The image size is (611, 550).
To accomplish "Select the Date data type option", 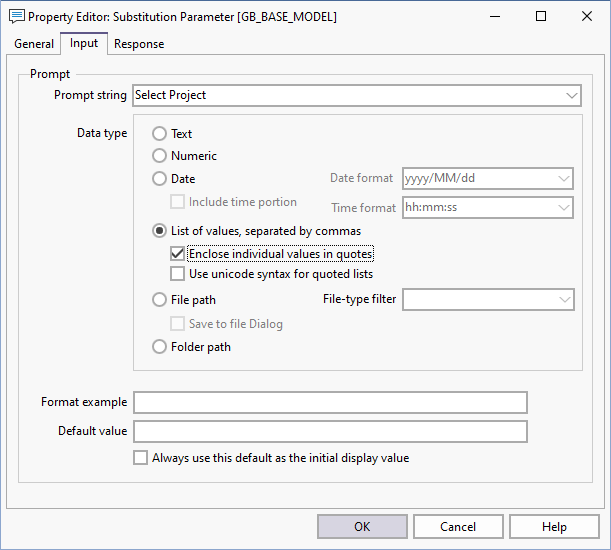I will 159,179.
